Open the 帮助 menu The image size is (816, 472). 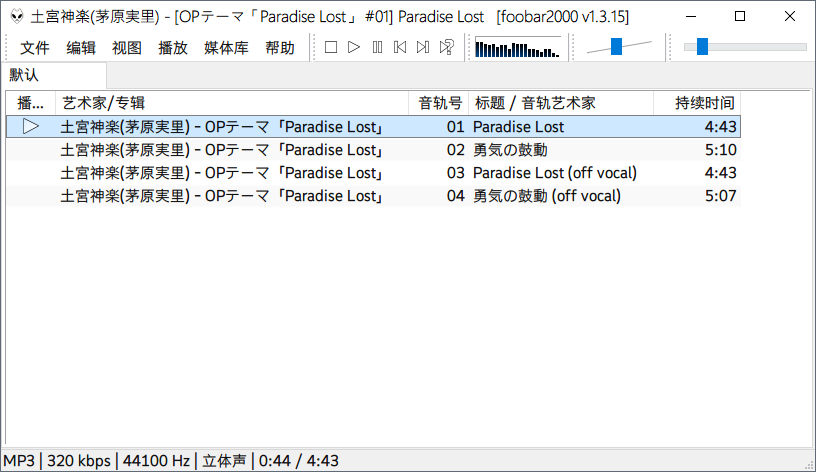pyautogui.click(x=279, y=48)
